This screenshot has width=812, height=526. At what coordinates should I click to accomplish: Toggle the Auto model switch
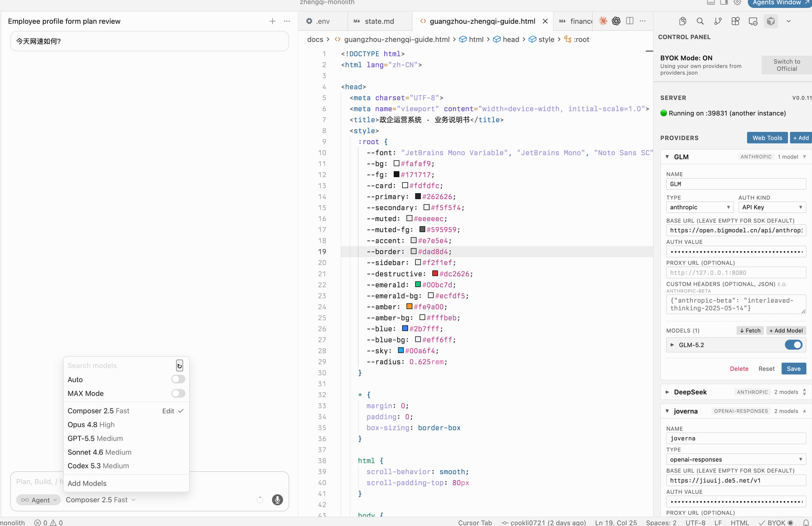(x=178, y=379)
